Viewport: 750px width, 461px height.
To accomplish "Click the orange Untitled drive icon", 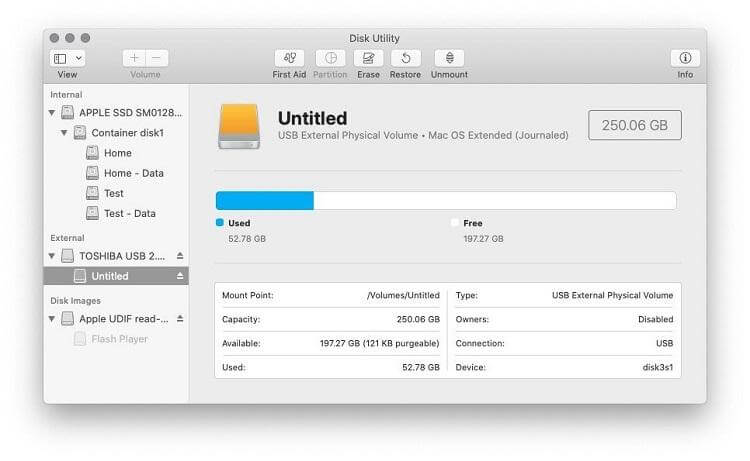I will (239, 126).
